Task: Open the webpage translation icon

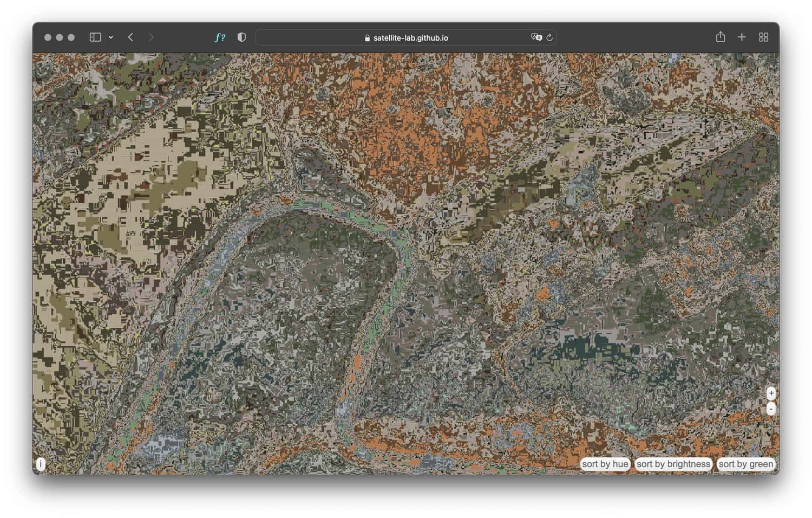Action: coord(535,37)
